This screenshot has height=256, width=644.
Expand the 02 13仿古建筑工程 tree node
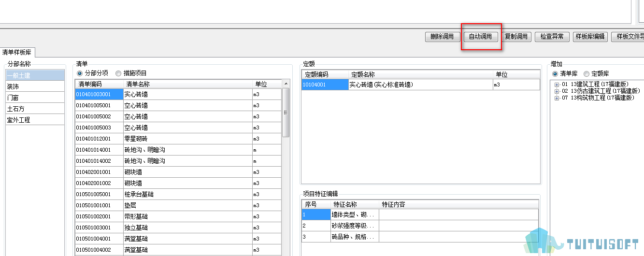point(557,91)
